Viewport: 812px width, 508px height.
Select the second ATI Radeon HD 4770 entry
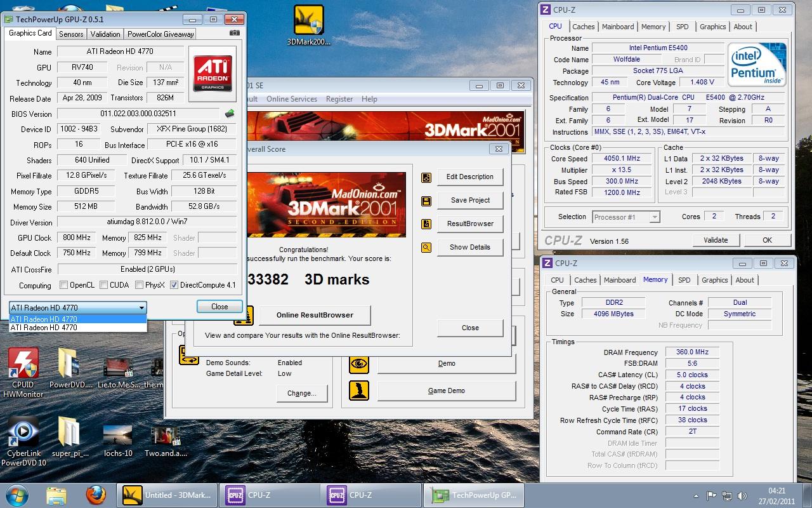tap(78, 328)
